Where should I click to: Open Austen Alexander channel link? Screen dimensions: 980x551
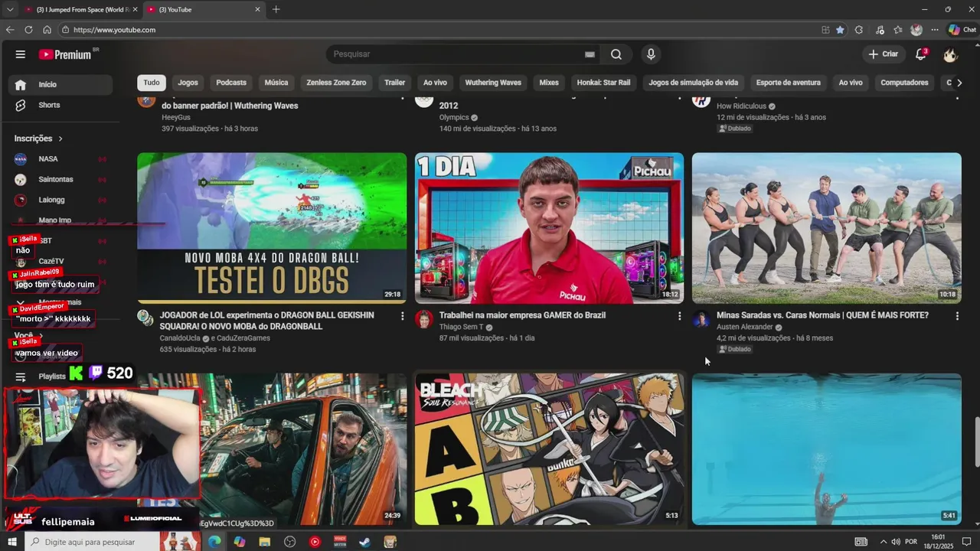point(745,327)
